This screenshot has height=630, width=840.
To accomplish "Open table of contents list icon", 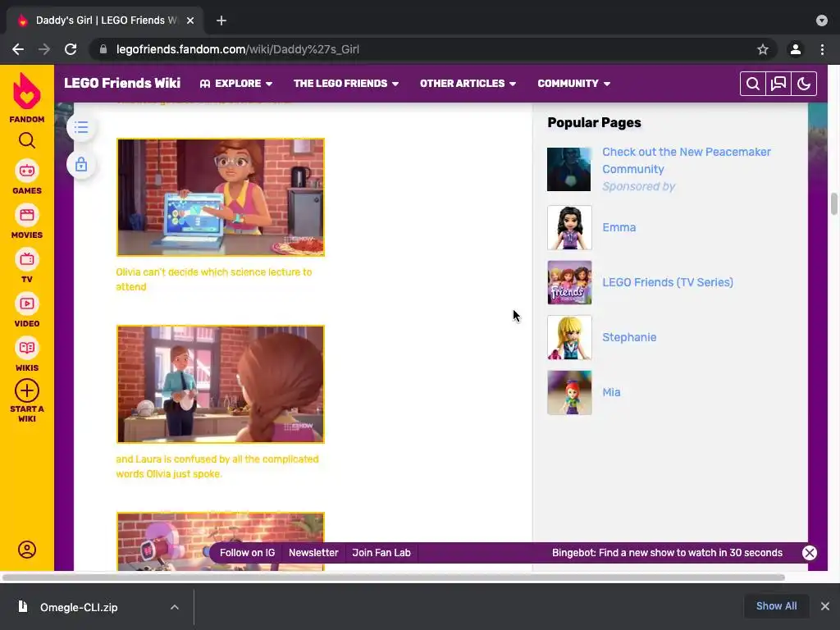I will click(x=81, y=127).
